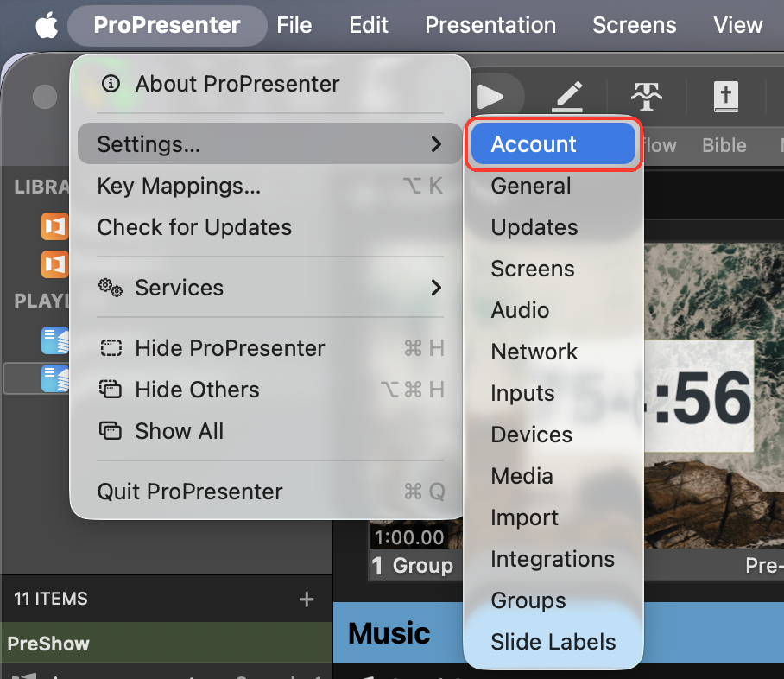This screenshot has height=679, width=784.
Task: Open Integrations settings
Action: point(553,560)
